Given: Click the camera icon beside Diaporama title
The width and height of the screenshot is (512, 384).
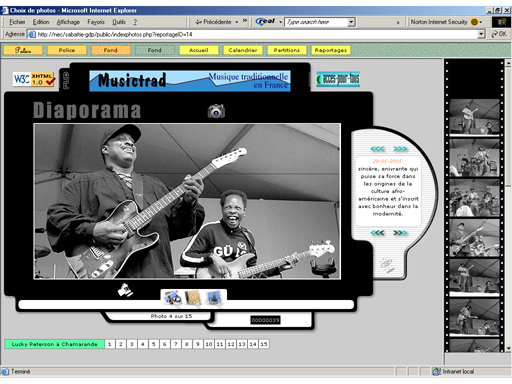Looking at the screenshot, I should pyautogui.click(x=216, y=111).
